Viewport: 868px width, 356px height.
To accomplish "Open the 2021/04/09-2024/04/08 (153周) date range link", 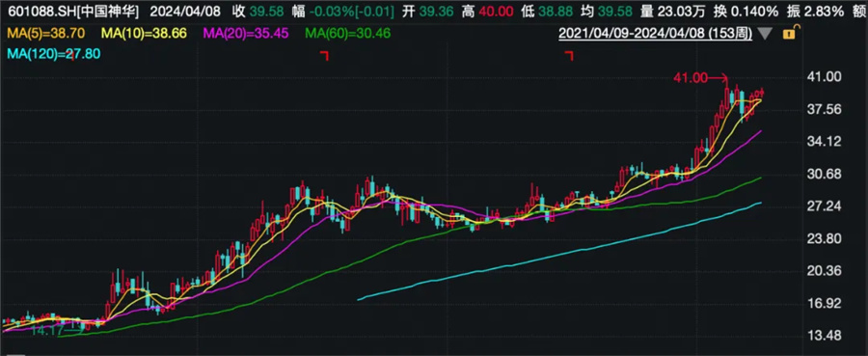I will (655, 33).
